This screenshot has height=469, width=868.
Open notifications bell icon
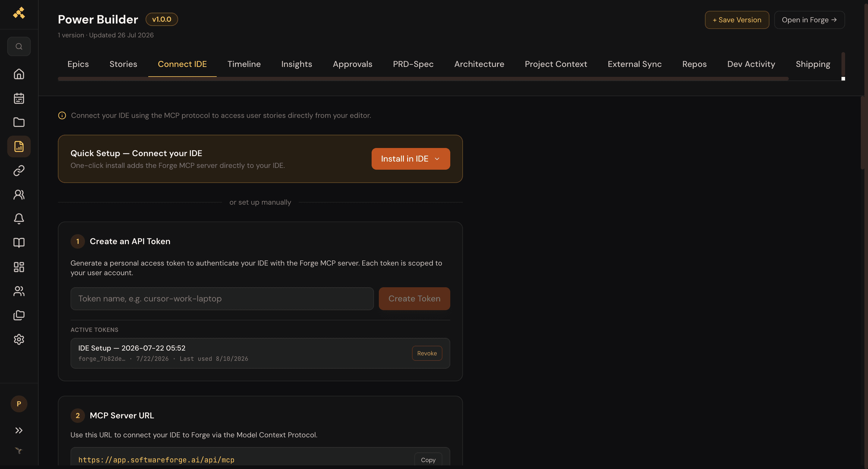(x=19, y=219)
